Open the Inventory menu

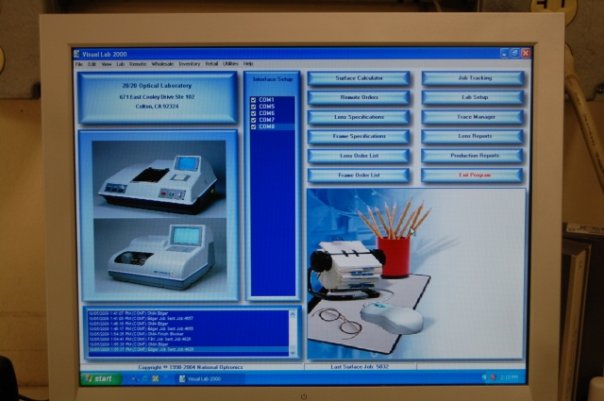189,64
